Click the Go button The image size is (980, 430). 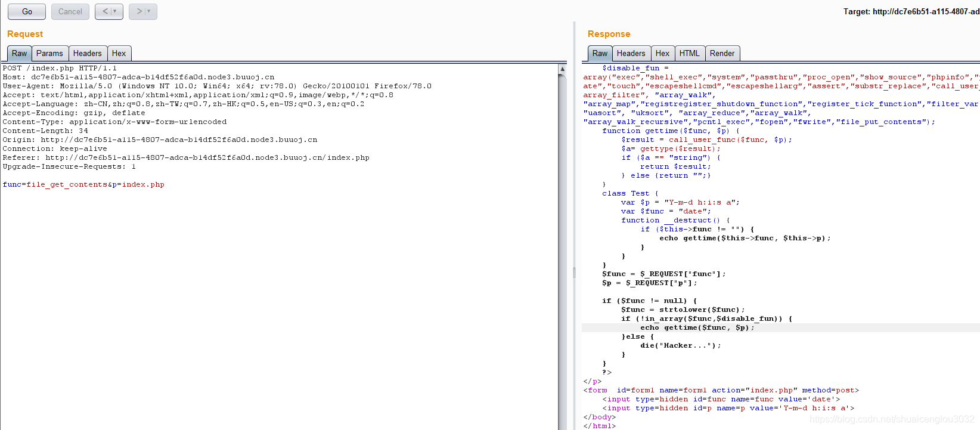point(27,11)
